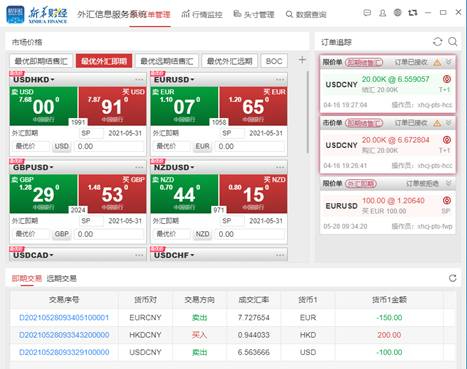The width and height of the screenshot is (467, 369).
Task: Open the 头寸管理 position management menu
Action: (x=254, y=14)
